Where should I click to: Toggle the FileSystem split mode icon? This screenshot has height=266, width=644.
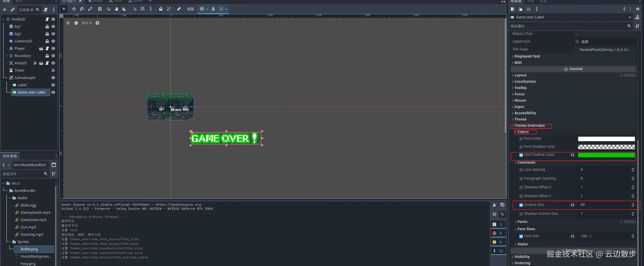coord(54,165)
